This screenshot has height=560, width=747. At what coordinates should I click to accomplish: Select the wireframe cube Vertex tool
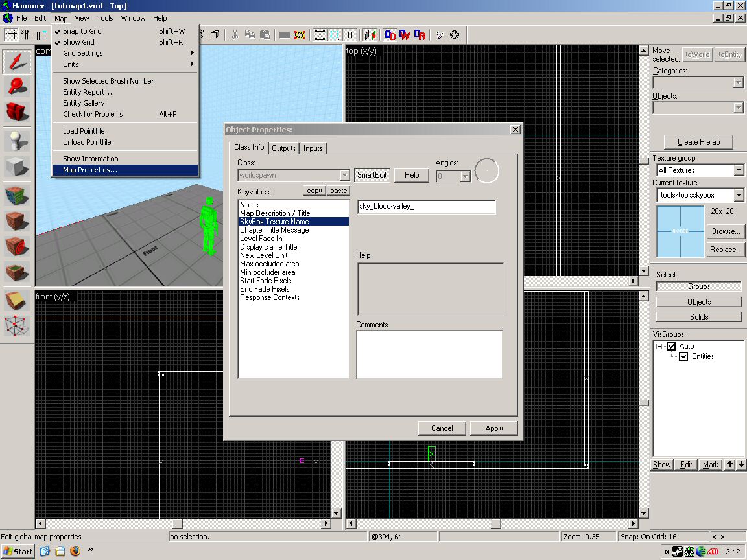coord(17,326)
